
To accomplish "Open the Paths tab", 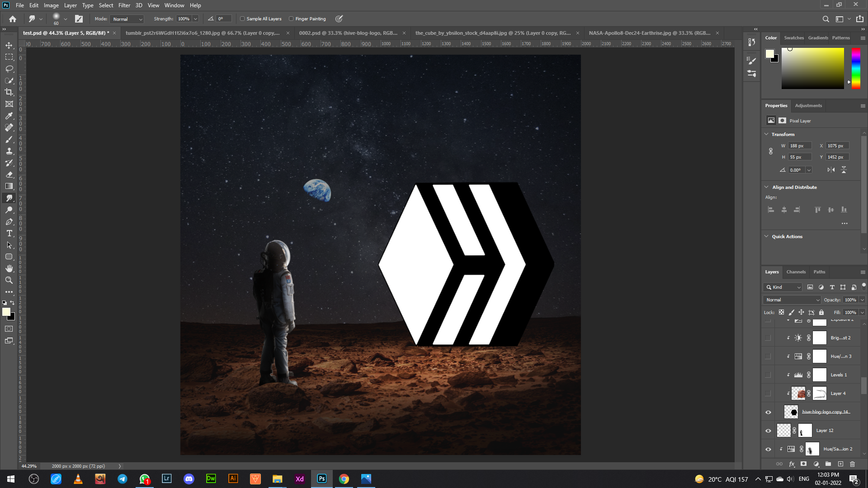I will 819,272.
